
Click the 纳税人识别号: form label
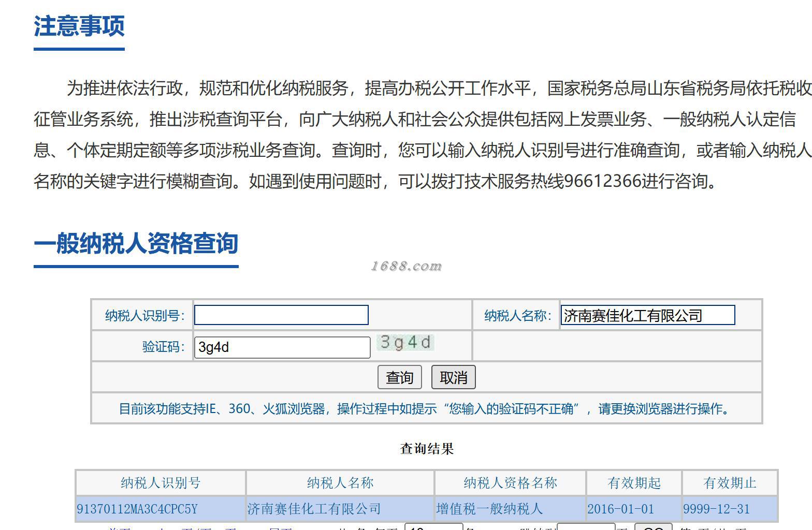[145, 316]
